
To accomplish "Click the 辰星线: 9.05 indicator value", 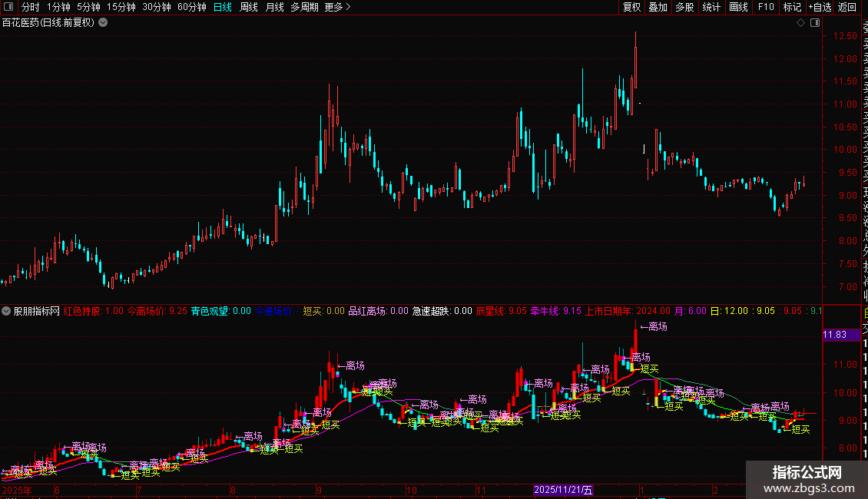I will [x=502, y=311].
